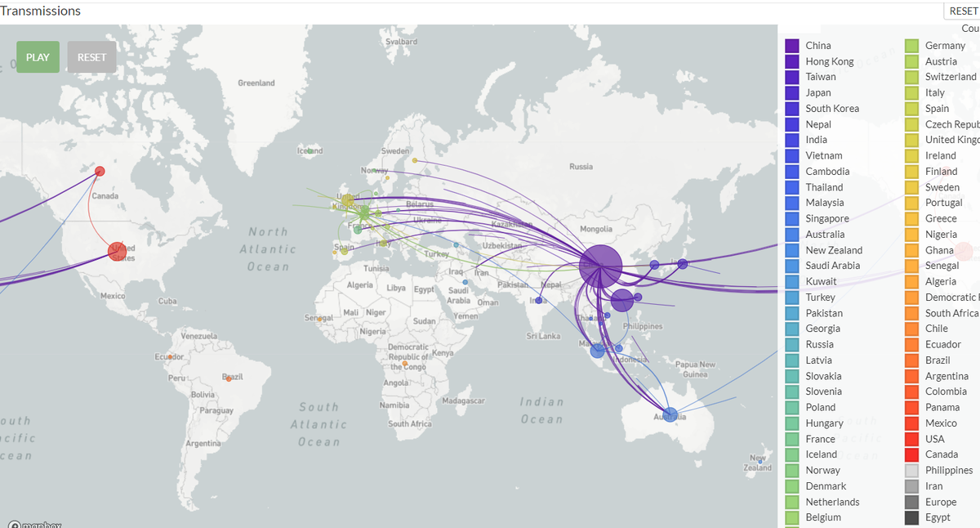The height and width of the screenshot is (528, 980).
Task: Select Norway in the legend list
Action: tap(822, 470)
